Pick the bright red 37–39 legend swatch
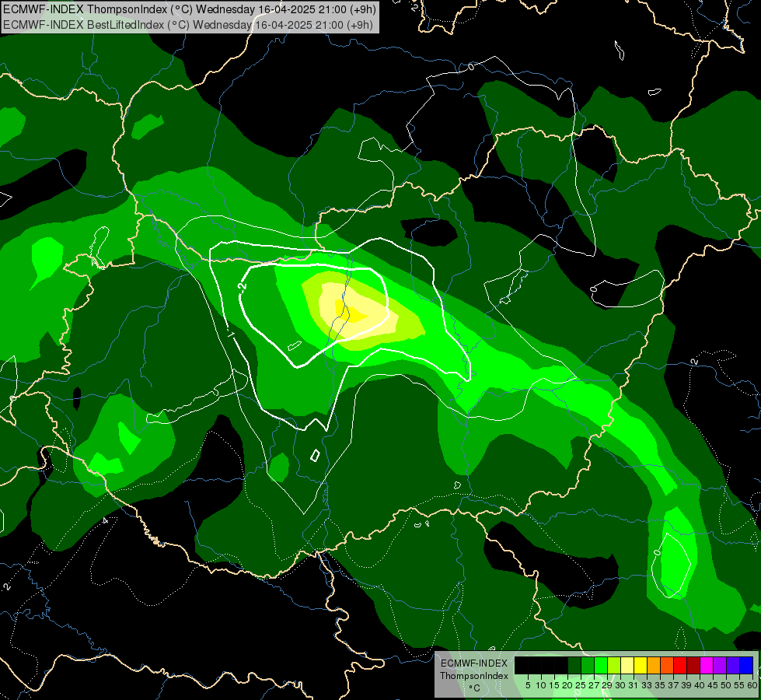This screenshot has width=761, height=700. pos(680,665)
